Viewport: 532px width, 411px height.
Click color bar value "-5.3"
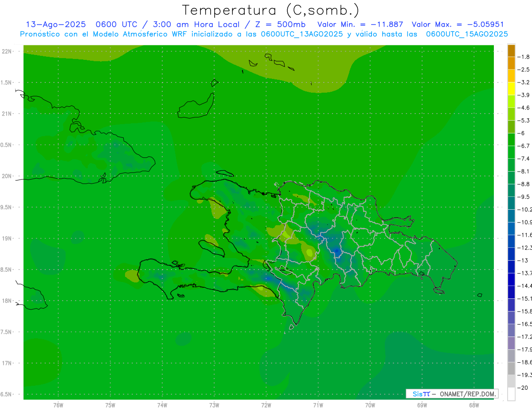[x=524, y=121]
